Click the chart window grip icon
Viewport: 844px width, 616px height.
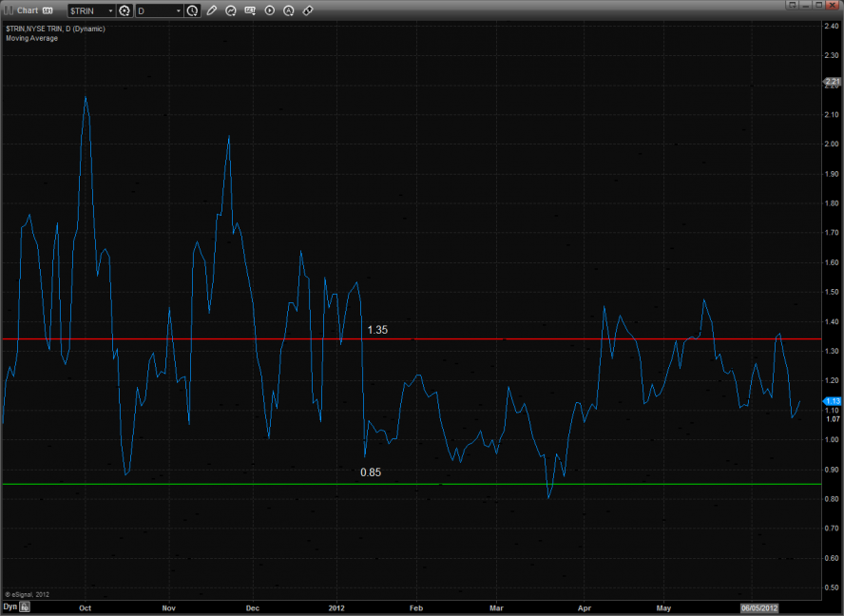pos(8,10)
